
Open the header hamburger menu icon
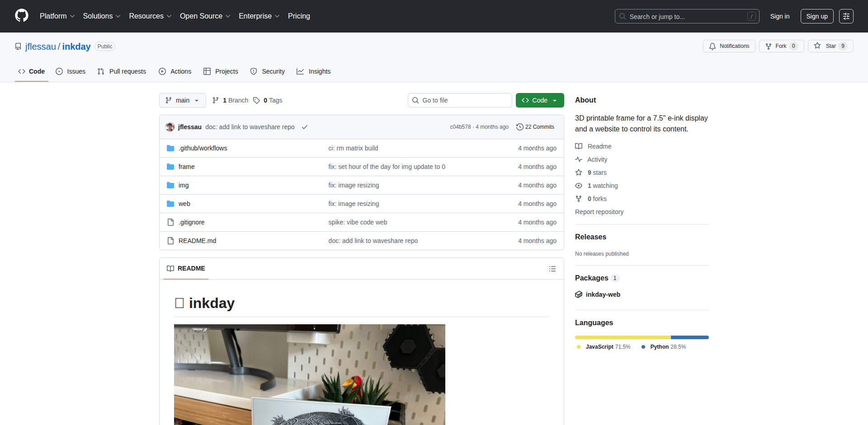coord(846,16)
